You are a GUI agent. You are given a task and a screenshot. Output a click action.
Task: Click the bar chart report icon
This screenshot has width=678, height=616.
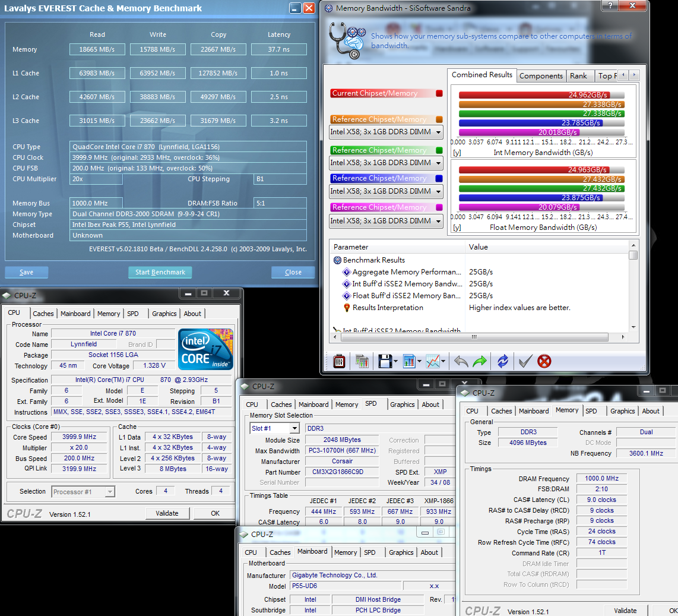click(408, 361)
